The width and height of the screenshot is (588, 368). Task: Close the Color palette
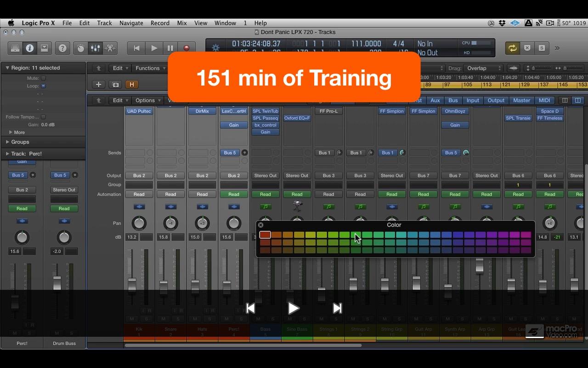pos(261,225)
